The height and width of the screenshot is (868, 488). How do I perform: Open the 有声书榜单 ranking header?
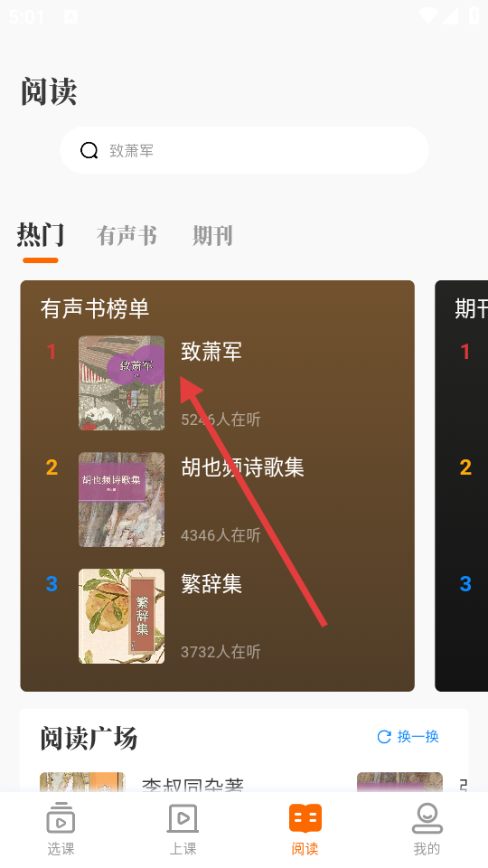click(x=95, y=308)
